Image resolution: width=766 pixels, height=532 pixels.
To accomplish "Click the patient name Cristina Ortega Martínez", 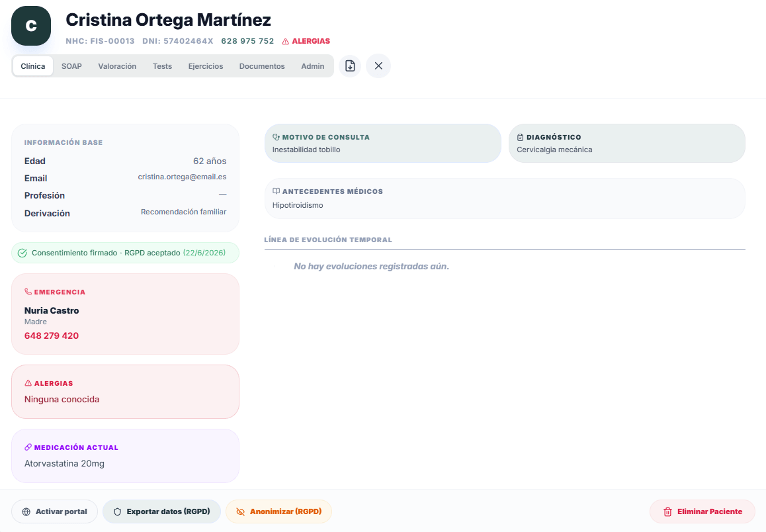I will click(x=169, y=20).
